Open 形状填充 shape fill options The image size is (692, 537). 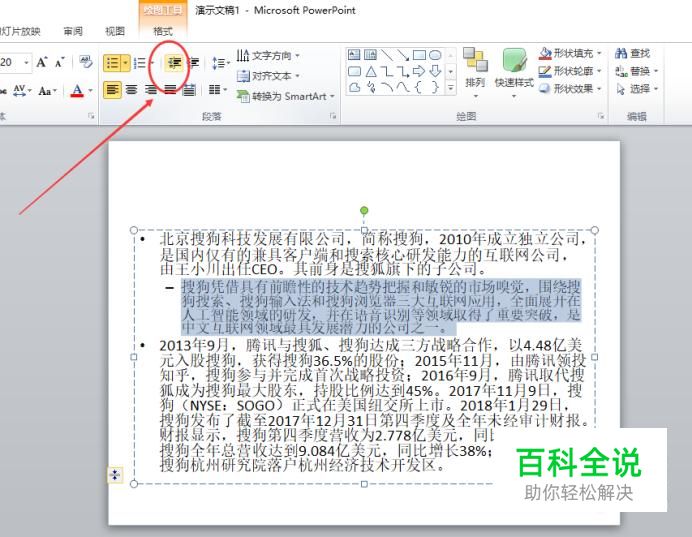(x=570, y=53)
